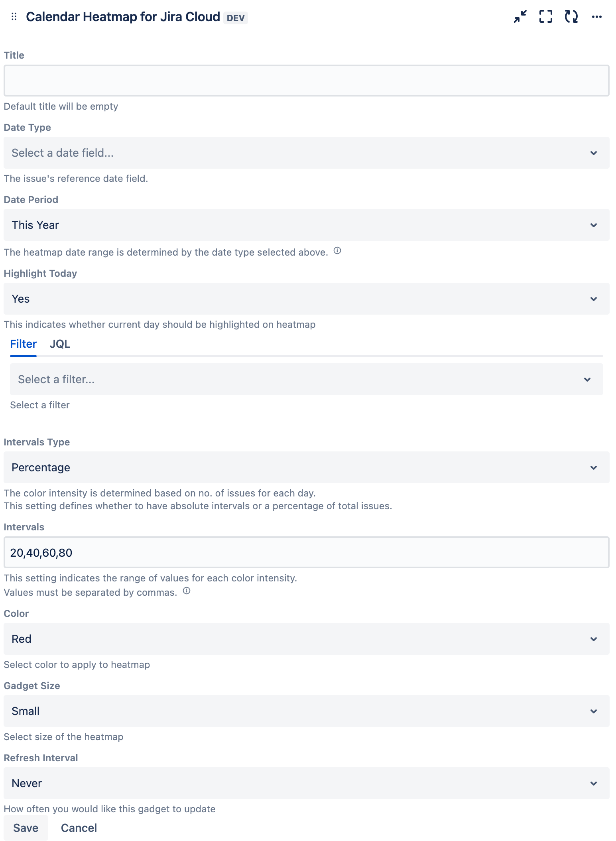Enter fullscreen view of the gadget
Viewport: 616px width, 841px height.
pos(545,17)
